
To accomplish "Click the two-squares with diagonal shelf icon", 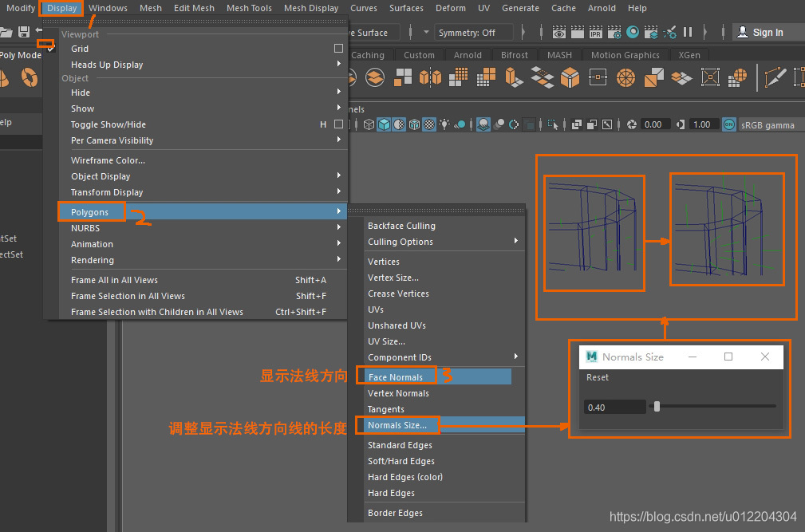I will pyautogui.click(x=653, y=77).
